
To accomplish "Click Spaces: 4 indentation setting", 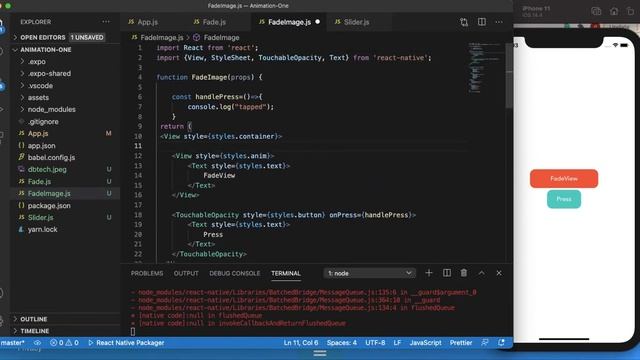I will pyautogui.click(x=342, y=343).
